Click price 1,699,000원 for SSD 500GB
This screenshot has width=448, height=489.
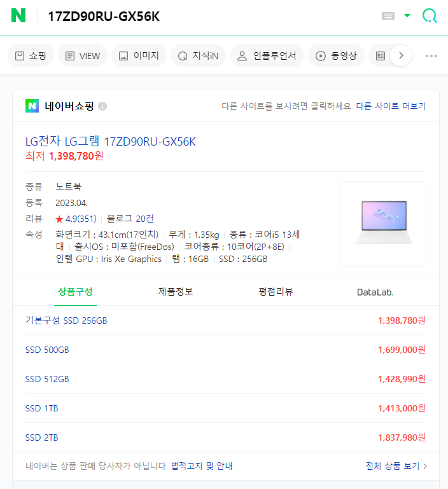point(402,350)
